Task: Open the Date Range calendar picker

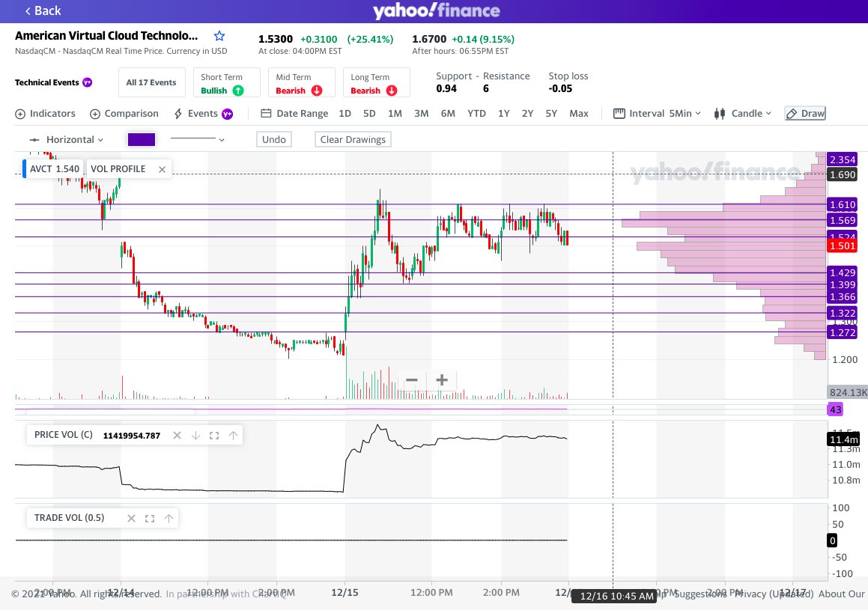Action: pos(294,113)
